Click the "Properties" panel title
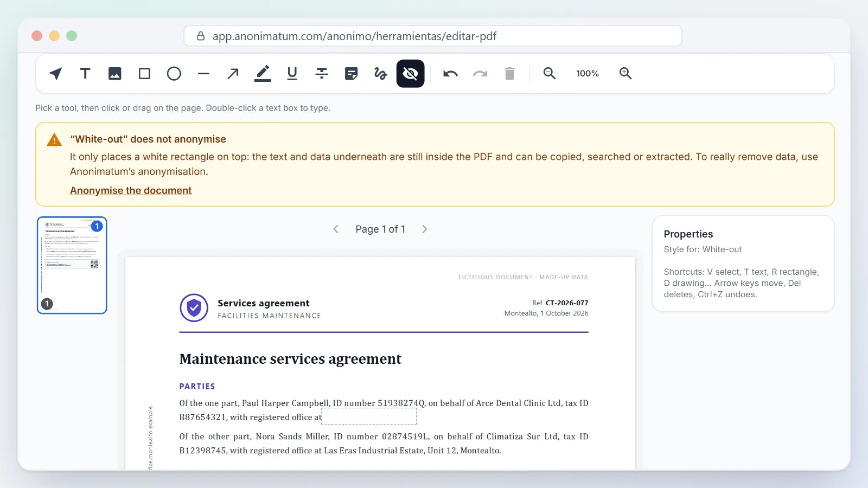This screenshot has height=488, width=868. pyautogui.click(x=688, y=234)
